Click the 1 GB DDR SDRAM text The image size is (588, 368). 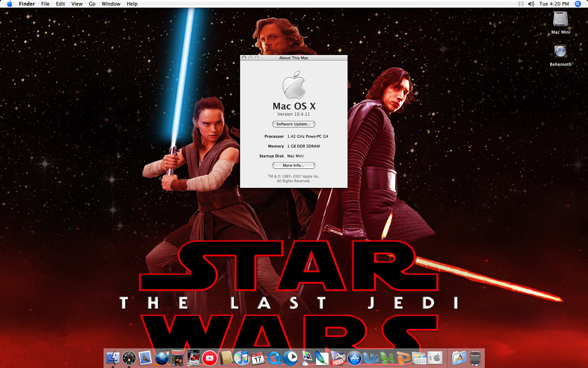303,146
